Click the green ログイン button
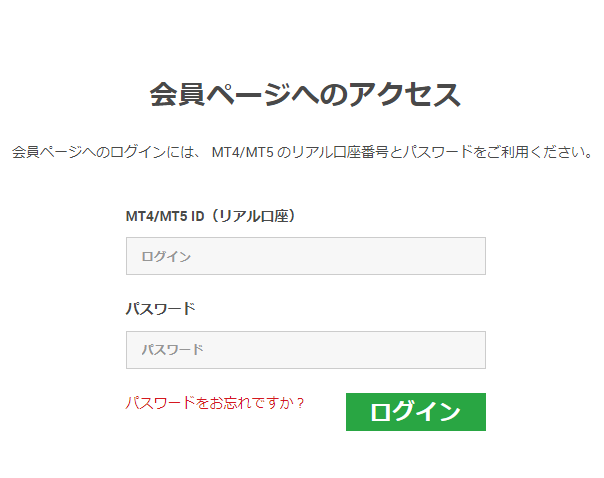The image size is (604, 478). 415,412
